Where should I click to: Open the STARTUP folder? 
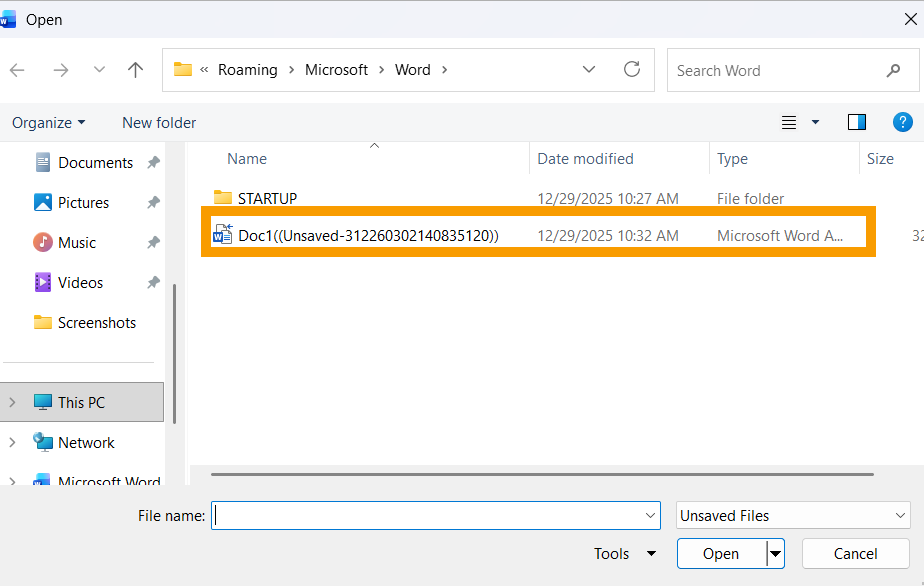pos(267,198)
